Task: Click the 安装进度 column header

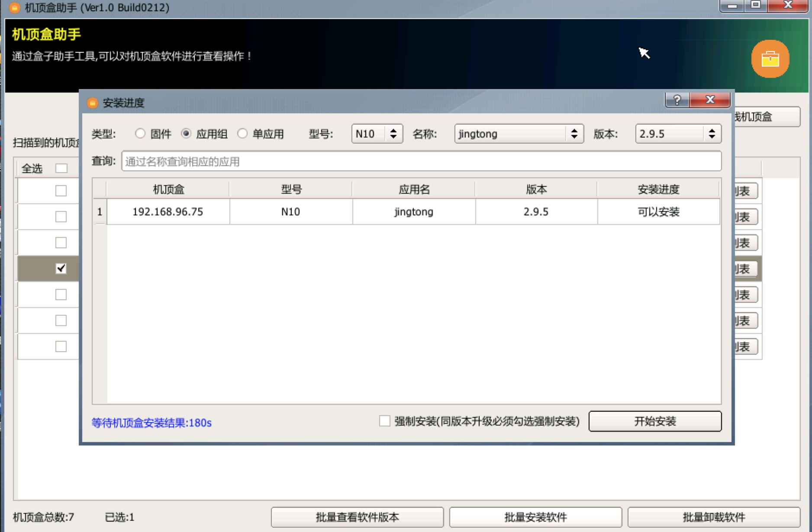Action: click(x=658, y=189)
